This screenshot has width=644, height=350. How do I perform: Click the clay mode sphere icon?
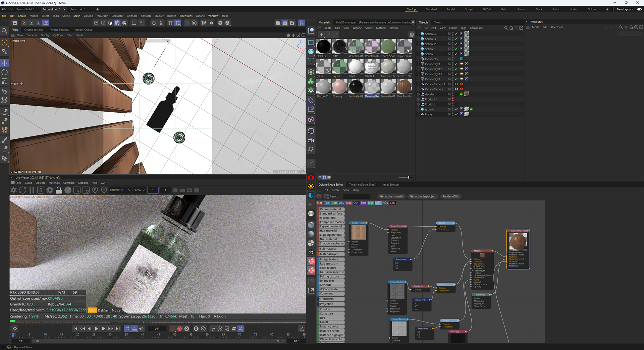68,190
